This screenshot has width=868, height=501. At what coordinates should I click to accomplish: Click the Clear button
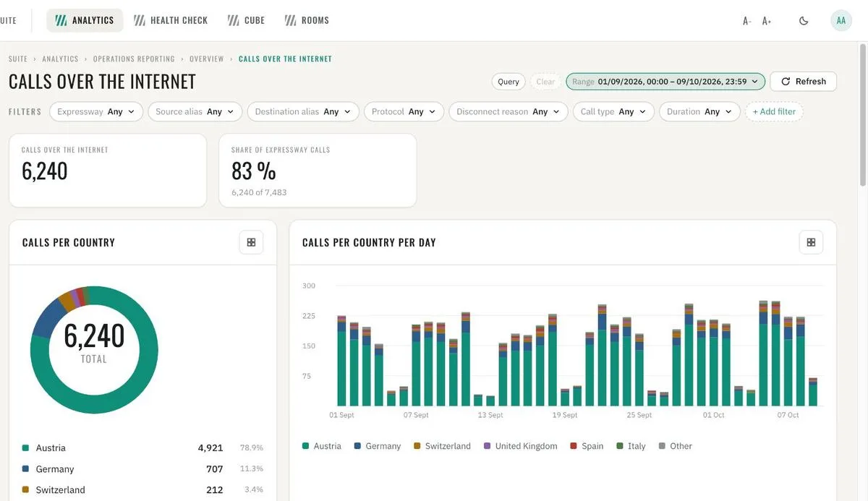point(546,82)
